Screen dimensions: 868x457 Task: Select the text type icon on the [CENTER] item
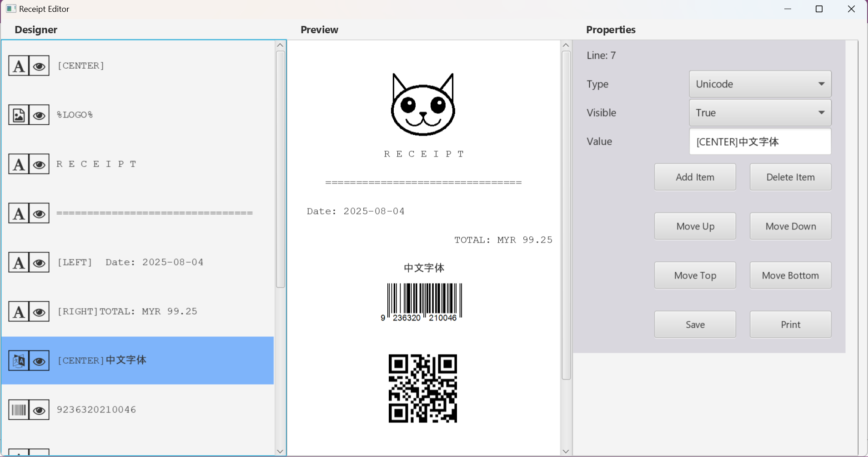(18, 66)
